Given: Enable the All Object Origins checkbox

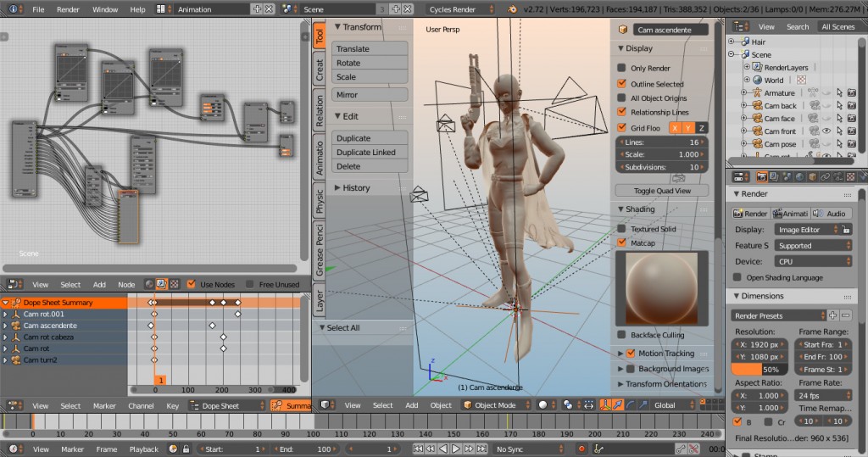Looking at the screenshot, I should point(621,98).
